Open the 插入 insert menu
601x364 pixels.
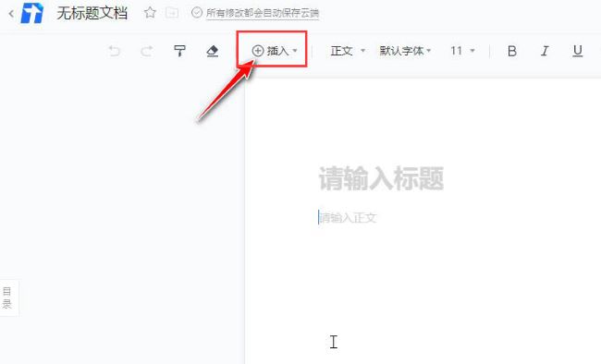point(274,51)
